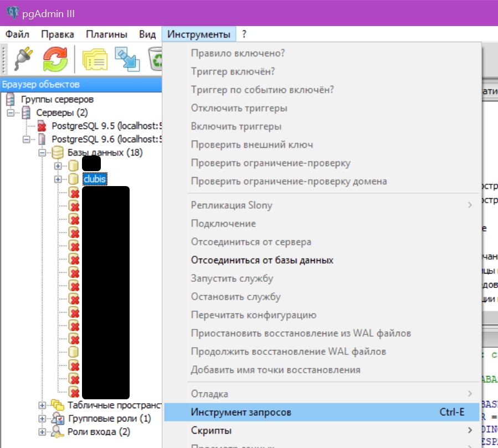Click the PostgreSQL 9.6 server icon
498x448 pixels.
[42, 139]
